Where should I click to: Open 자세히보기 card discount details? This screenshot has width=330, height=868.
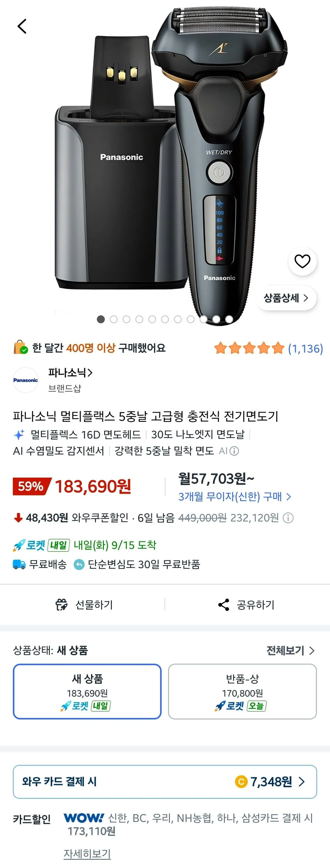pos(87,853)
